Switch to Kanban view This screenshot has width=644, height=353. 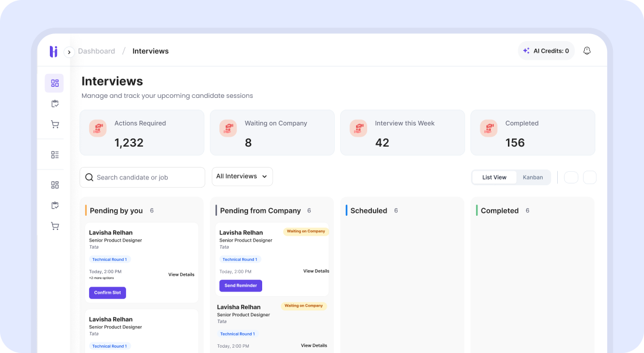pyautogui.click(x=533, y=177)
